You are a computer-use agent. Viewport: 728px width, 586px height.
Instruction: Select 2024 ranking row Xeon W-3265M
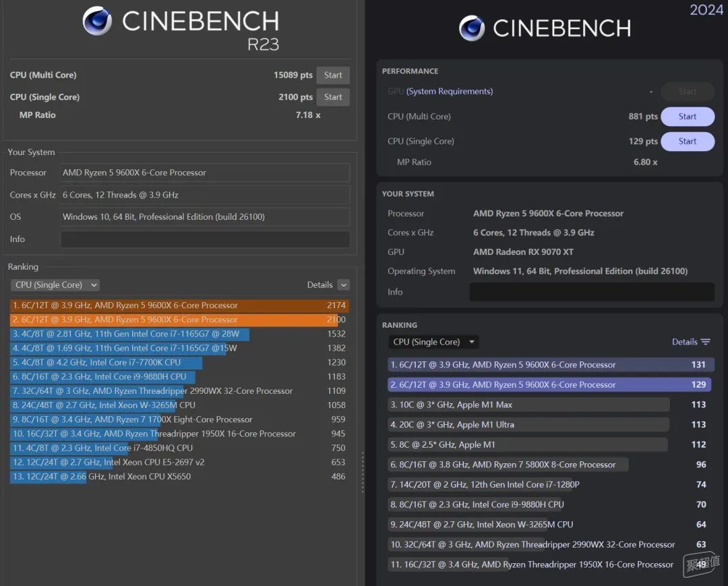(551, 525)
